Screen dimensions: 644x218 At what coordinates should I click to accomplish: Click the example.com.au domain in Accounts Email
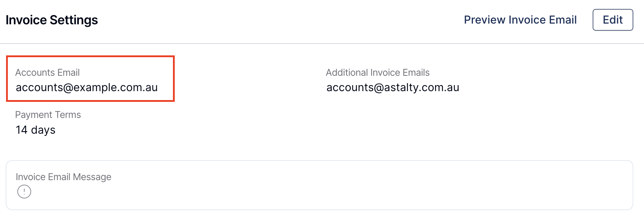[116, 88]
